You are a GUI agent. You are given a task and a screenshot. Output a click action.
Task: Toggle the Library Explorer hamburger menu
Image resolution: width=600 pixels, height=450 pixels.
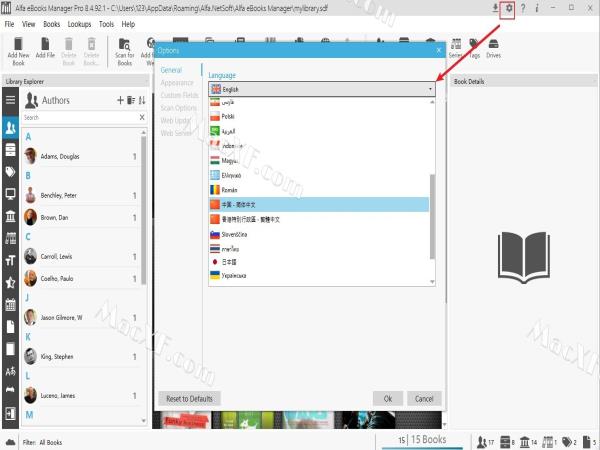pos(10,100)
